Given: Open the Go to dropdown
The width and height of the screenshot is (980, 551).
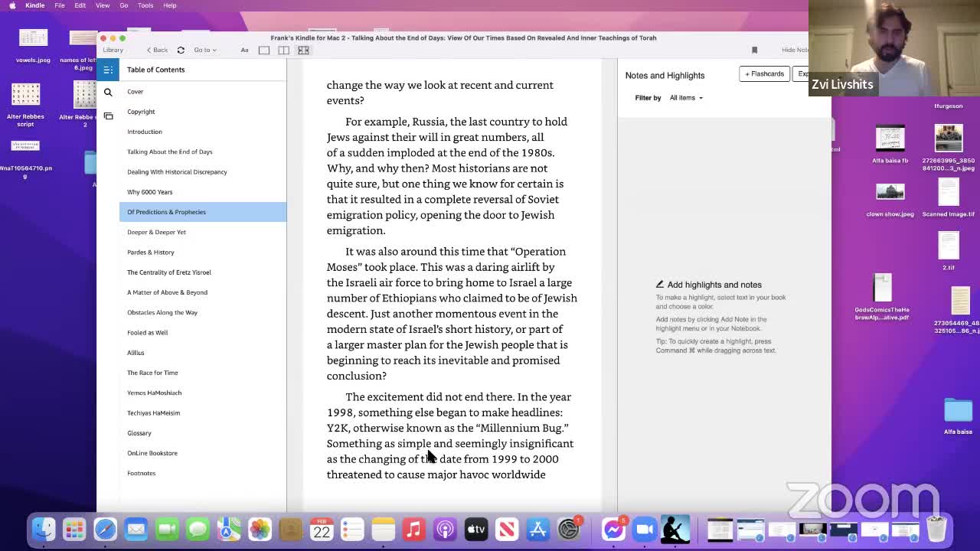Looking at the screenshot, I should (204, 51).
